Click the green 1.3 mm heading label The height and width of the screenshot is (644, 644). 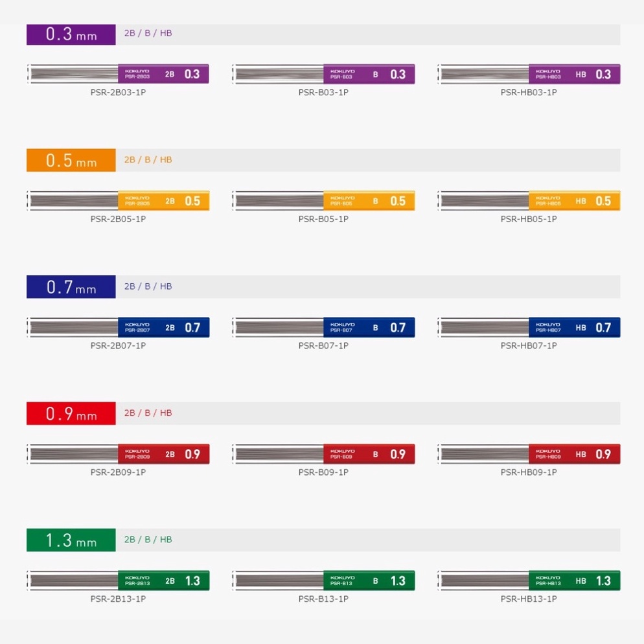pyautogui.click(x=71, y=540)
